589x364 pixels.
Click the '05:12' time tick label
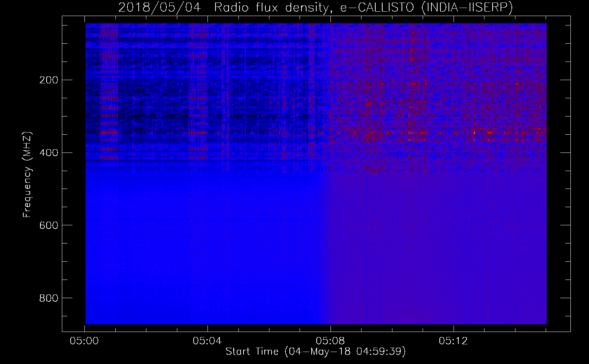453,341
